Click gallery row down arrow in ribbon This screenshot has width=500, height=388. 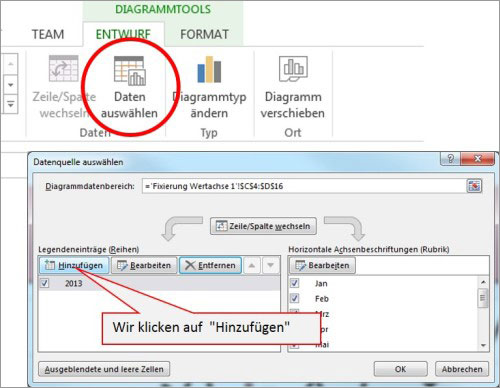11,85
